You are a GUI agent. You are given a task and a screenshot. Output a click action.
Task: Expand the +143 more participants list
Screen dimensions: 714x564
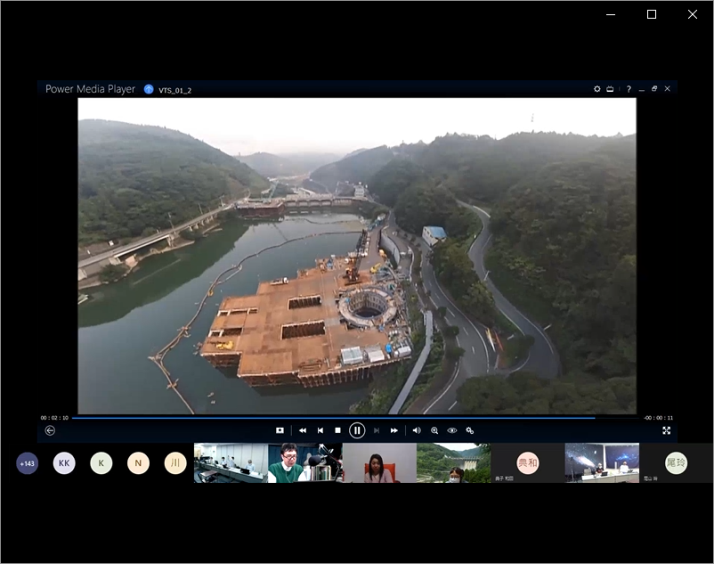[27, 463]
